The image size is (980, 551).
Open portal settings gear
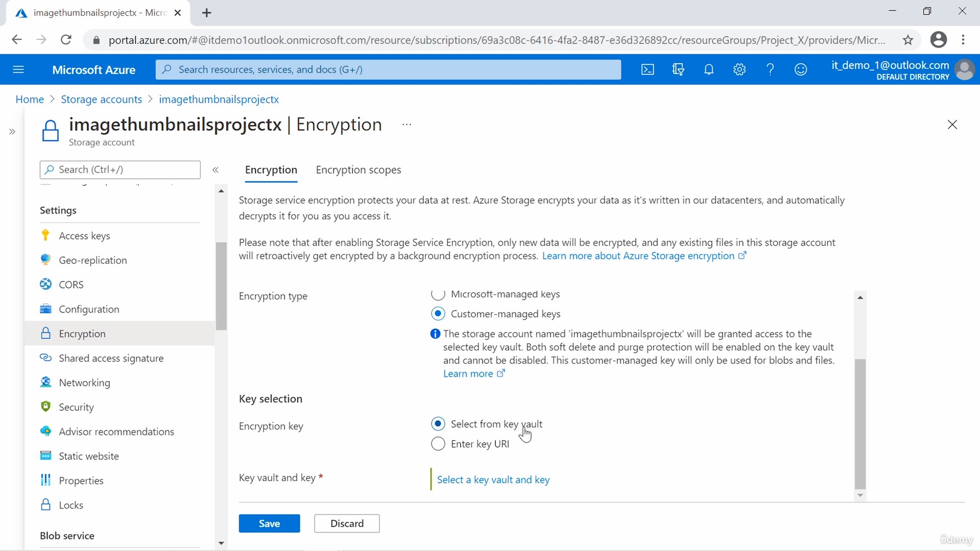(740, 69)
